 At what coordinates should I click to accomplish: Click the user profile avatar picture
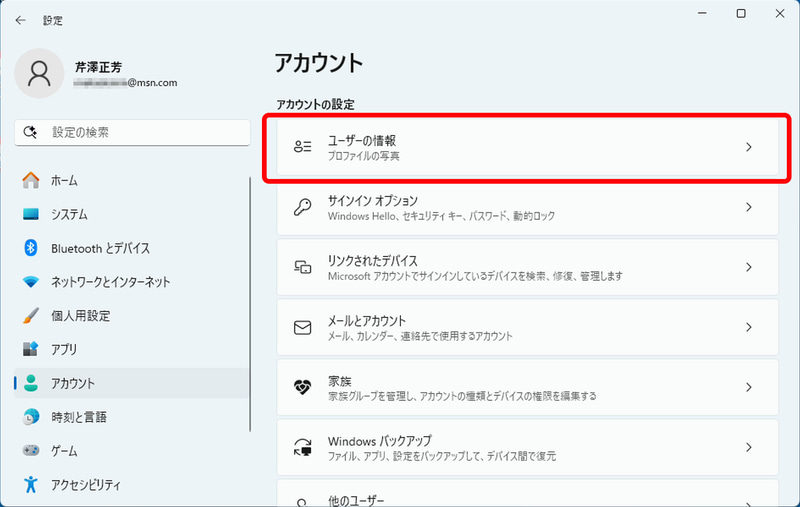(39, 73)
